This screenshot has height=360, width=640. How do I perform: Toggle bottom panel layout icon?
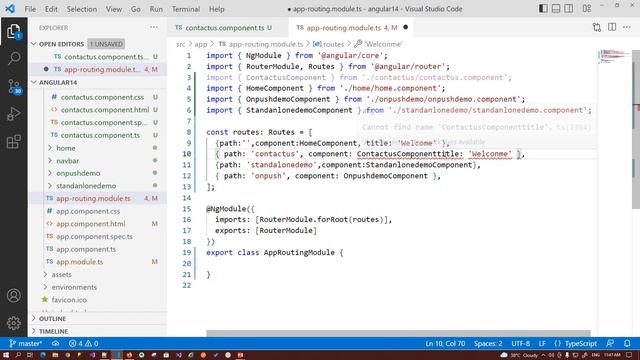(x=556, y=9)
